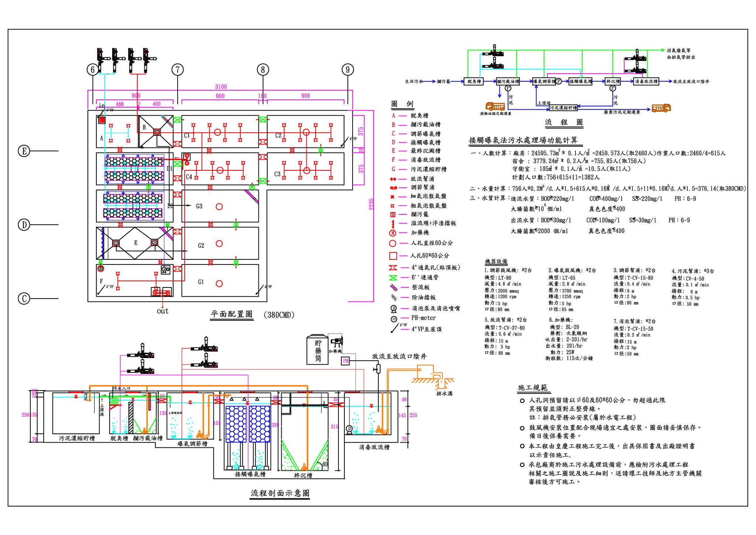The width and height of the screenshot is (756, 535).
Task: Click the '7.消泡幫浦: *2台' equipment heading
Action: click(635, 321)
